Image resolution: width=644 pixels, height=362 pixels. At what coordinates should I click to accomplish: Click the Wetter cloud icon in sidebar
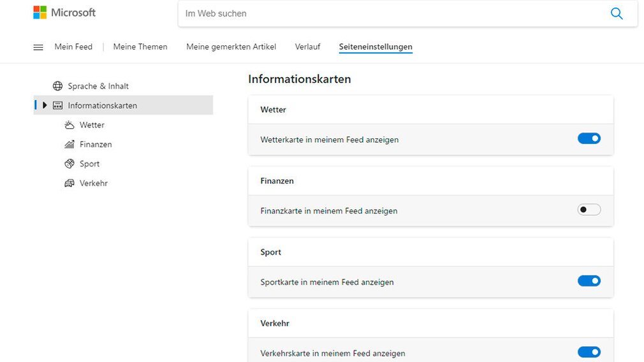pos(70,125)
